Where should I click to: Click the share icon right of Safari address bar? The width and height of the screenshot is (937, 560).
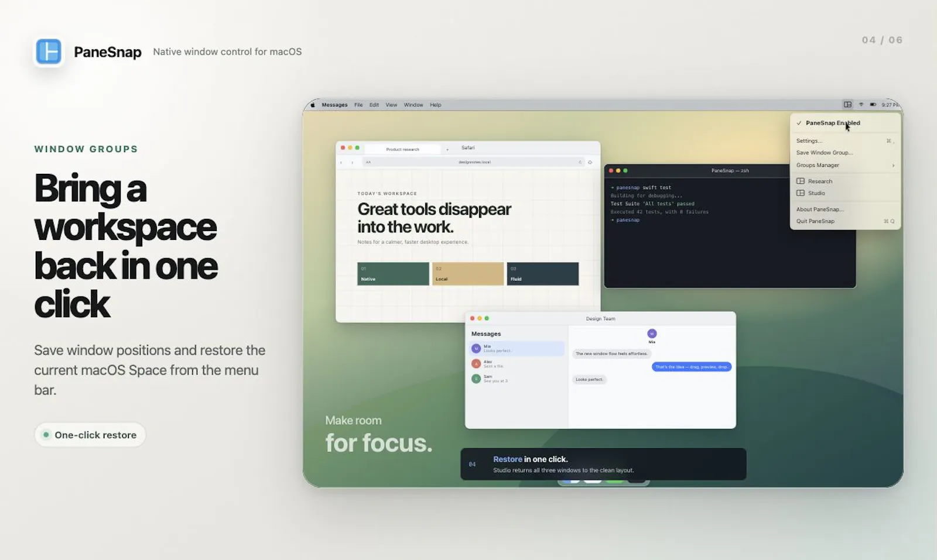coord(590,162)
